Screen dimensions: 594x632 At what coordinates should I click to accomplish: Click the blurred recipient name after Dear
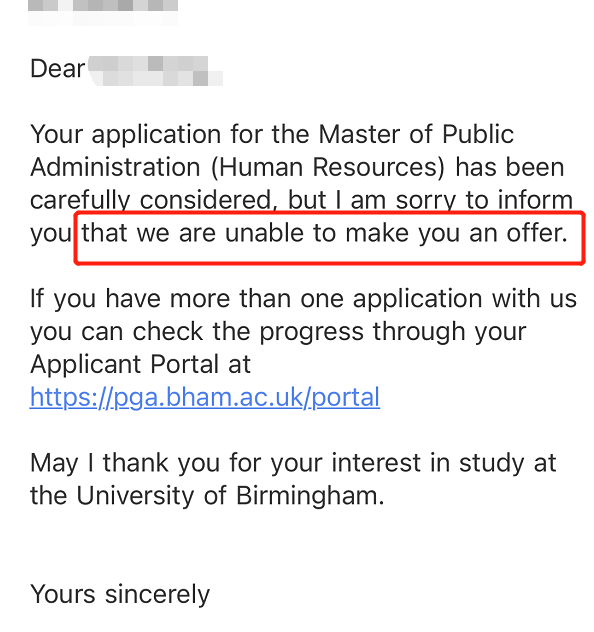(x=155, y=71)
